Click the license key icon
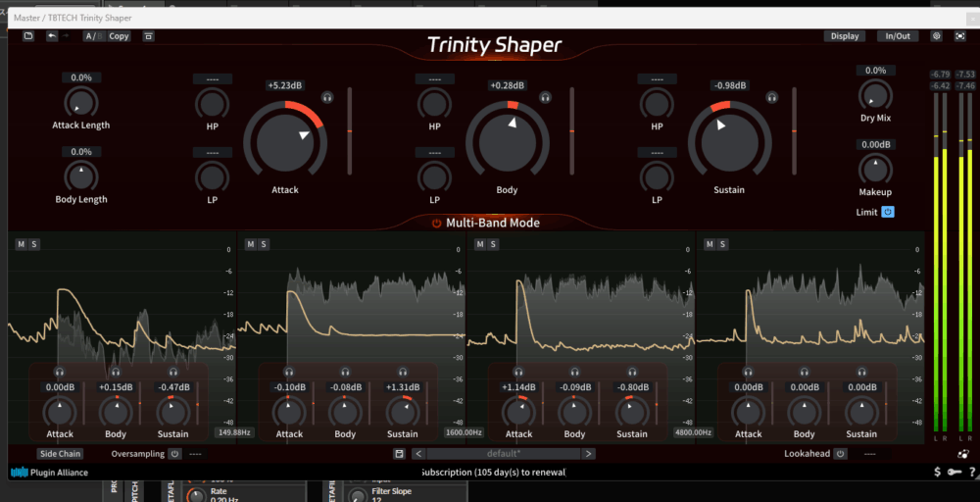Image resolution: width=980 pixels, height=502 pixels. (x=954, y=472)
